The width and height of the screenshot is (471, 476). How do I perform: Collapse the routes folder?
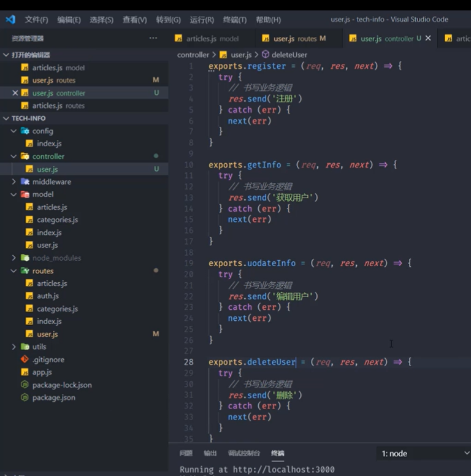[x=13, y=271]
